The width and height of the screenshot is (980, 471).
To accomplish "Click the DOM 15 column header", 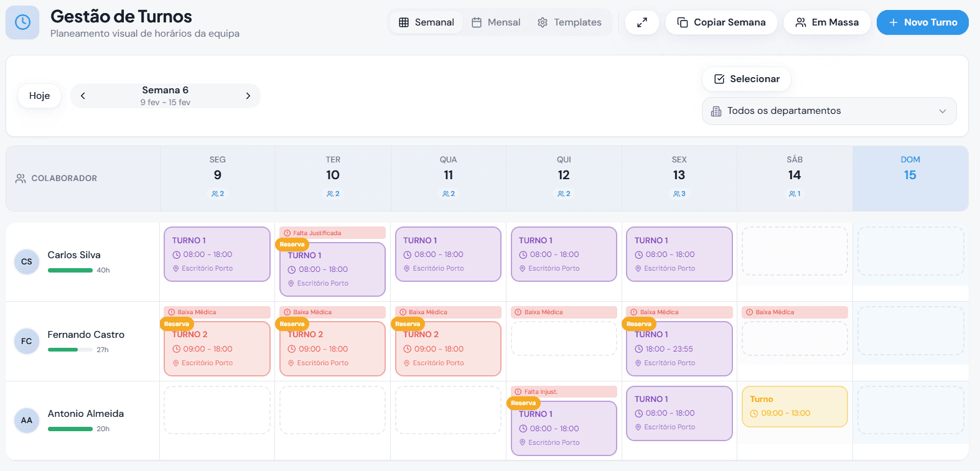I will (910, 179).
